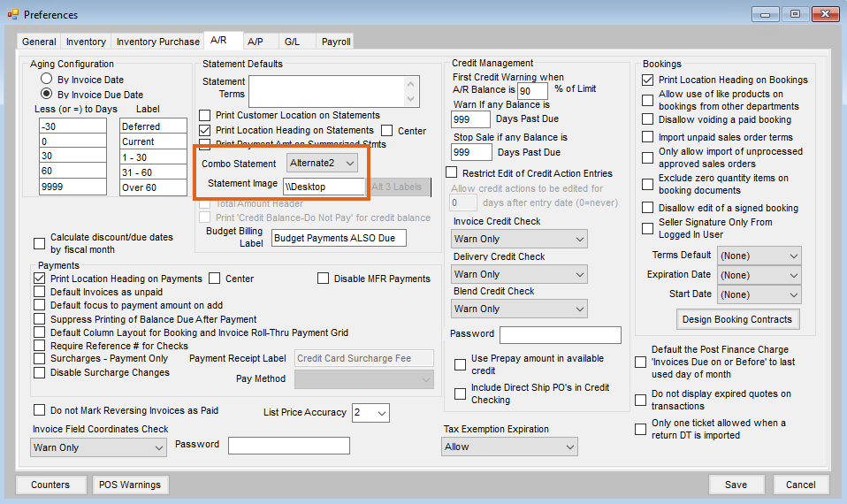Select By Invoice Date aging option
Screen dimensions: 847x504
47,80
